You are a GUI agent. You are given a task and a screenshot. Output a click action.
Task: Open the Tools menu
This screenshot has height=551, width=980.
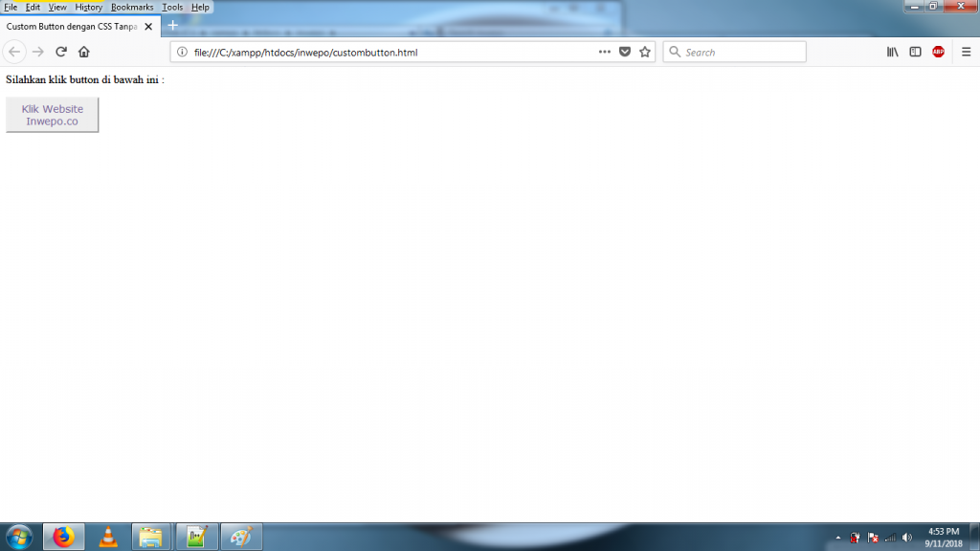172,7
